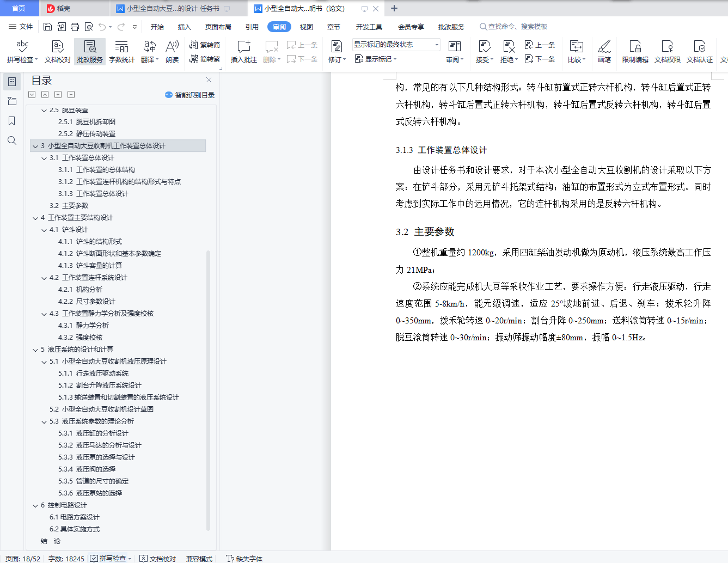The width and height of the screenshot is (728, 563).
Task: Jump to 3.2 主要参数 in outline
Action: pyautogui.click(x=69, y=206)
